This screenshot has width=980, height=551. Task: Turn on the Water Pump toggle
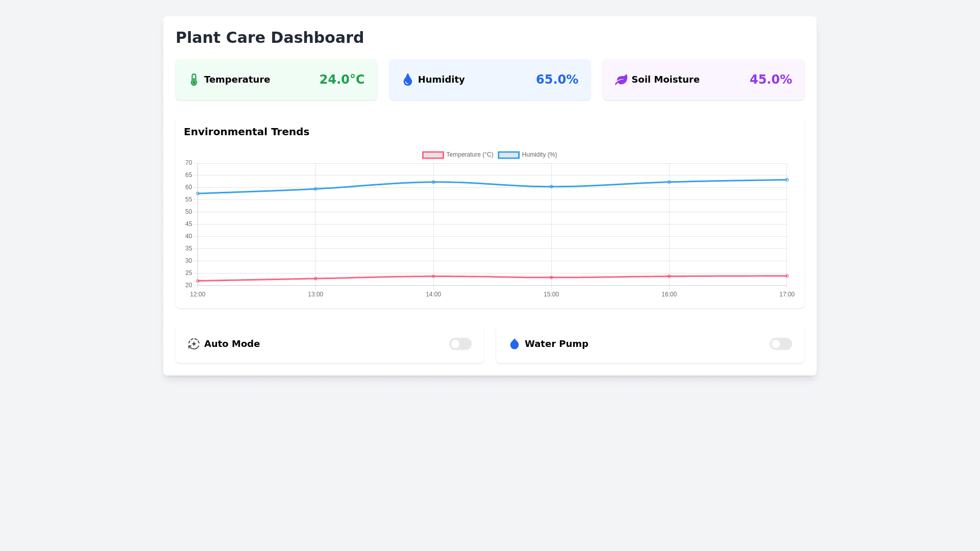click(780, 344)
